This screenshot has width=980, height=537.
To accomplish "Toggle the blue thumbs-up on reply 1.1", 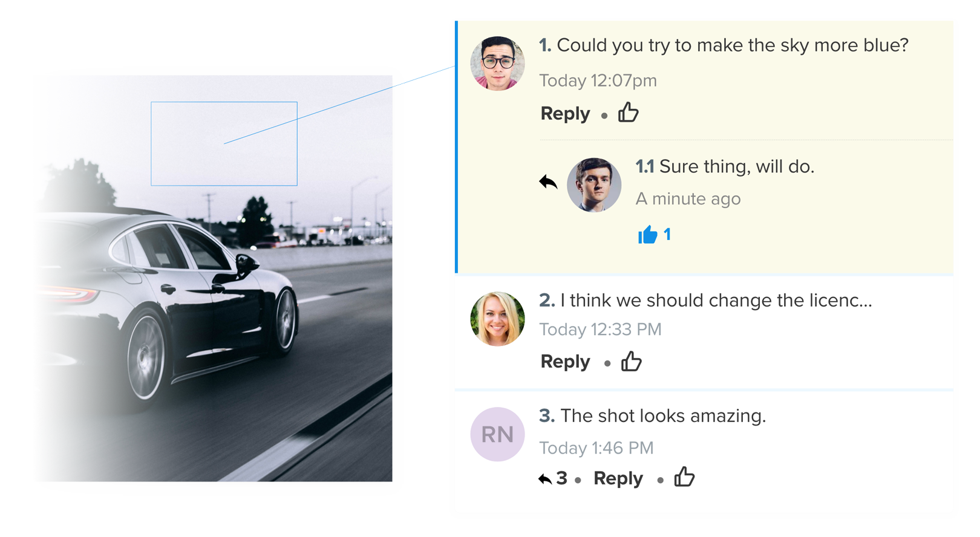I will pyautogui.click(x=648, y=235).
